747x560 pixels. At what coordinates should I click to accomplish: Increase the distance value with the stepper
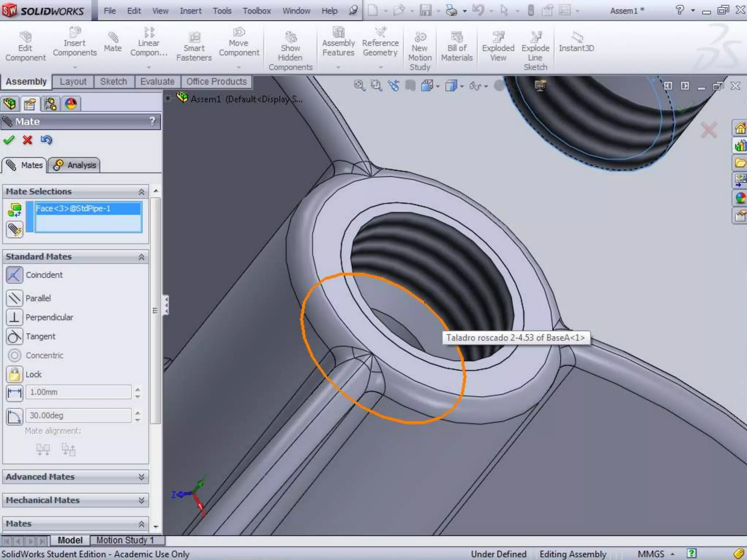(138, 389)
